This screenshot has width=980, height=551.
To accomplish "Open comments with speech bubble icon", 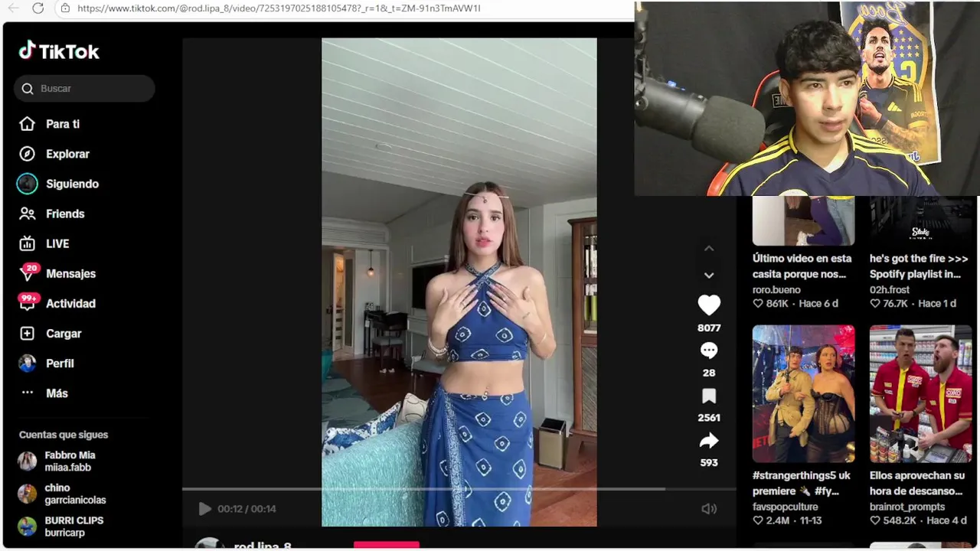I will pos(709,350).
